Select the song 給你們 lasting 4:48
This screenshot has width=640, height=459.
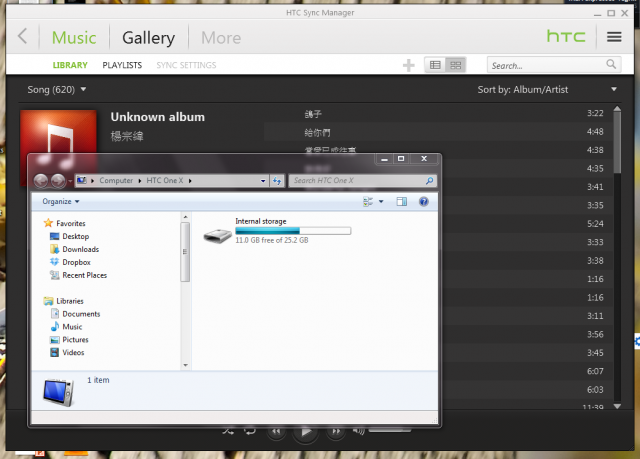pos(437,132)
